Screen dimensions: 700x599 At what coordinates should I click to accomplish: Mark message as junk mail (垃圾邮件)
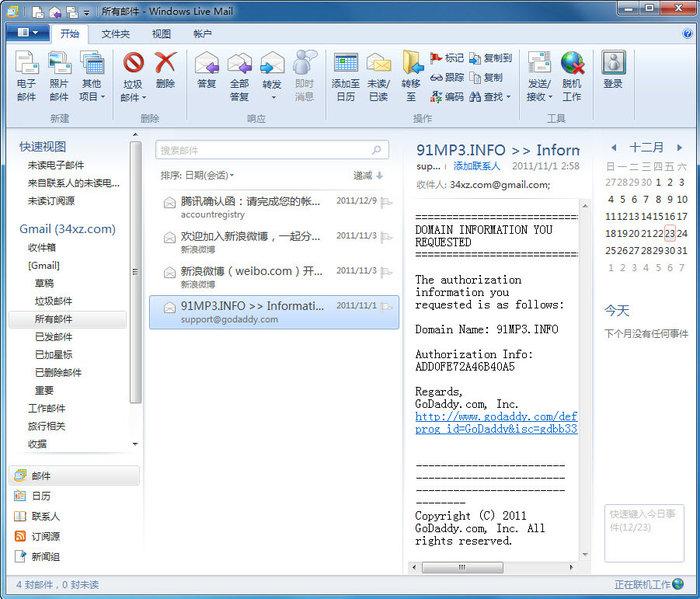133,76
